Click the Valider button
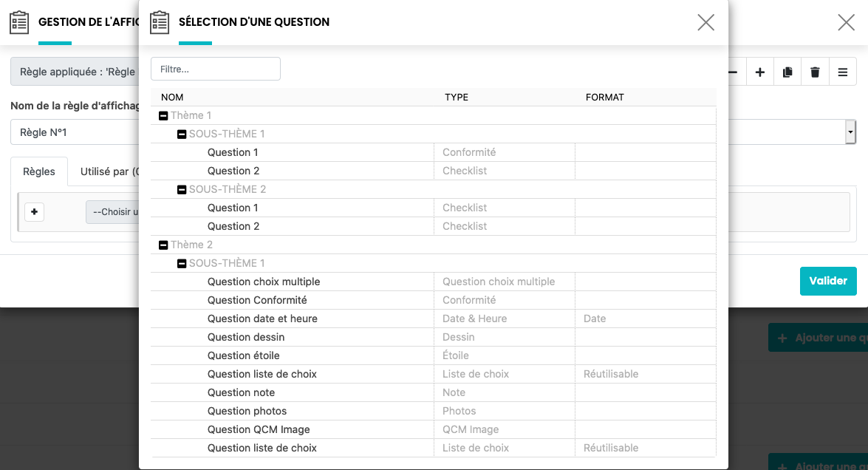This screenshot has height=470, width=868. point(827,281)
